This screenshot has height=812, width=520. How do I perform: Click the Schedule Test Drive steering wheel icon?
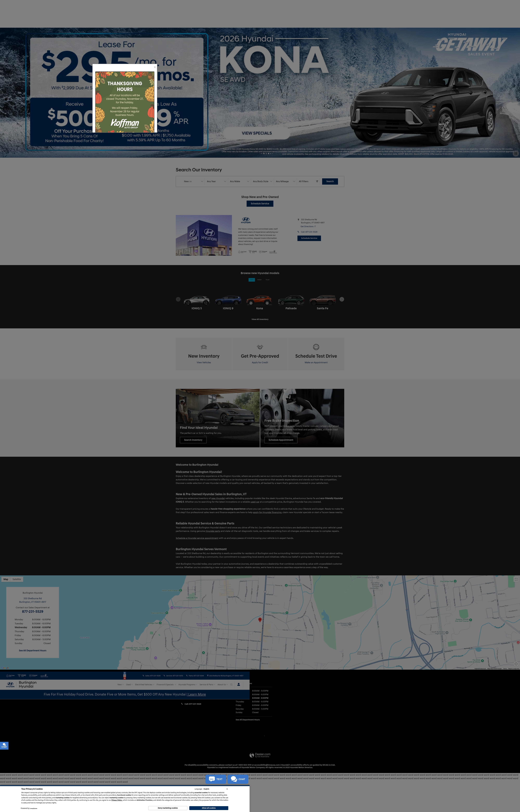pyautogui.click(x=316, y=347)
